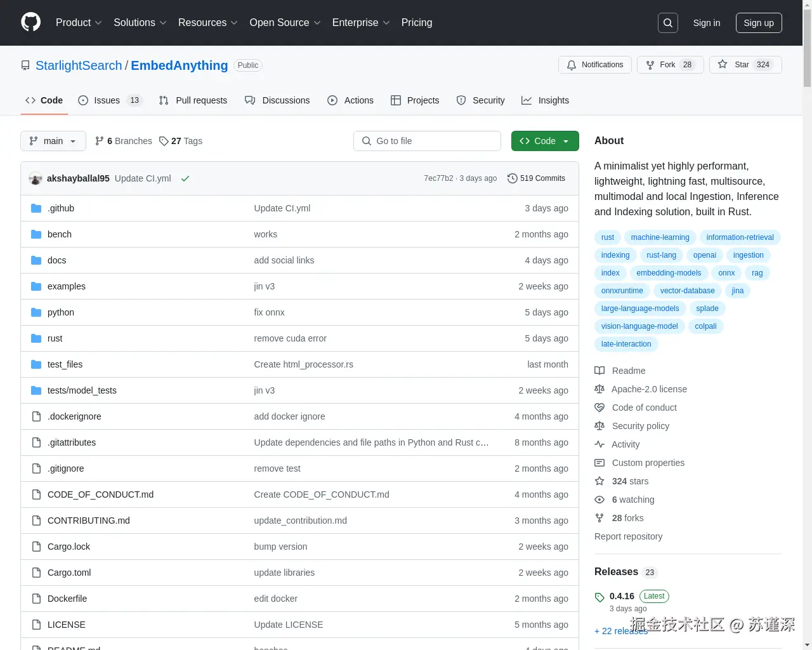812x650 pixels.
Task: Open repository Activity via the pulse icon
Action: pos(599,444)
